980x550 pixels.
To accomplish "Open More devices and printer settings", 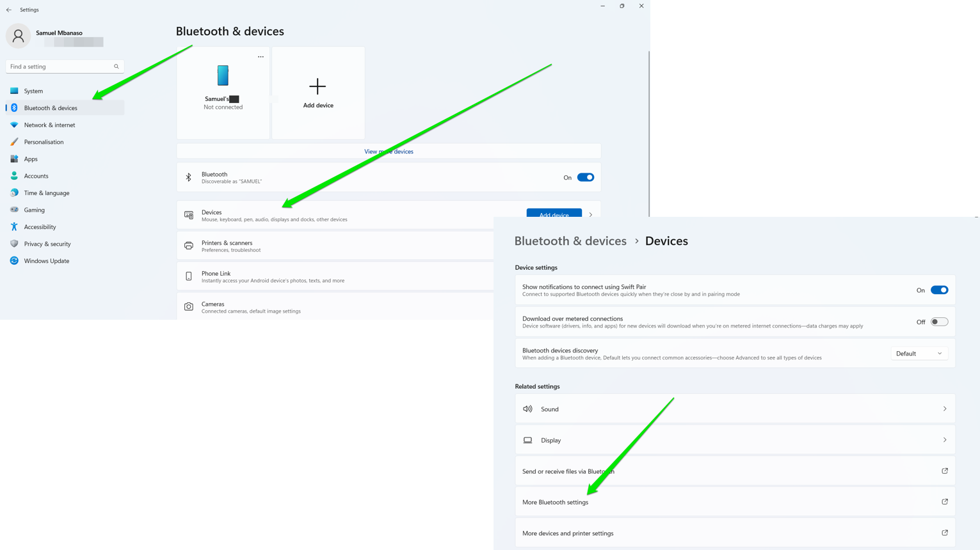I will 735,533.
